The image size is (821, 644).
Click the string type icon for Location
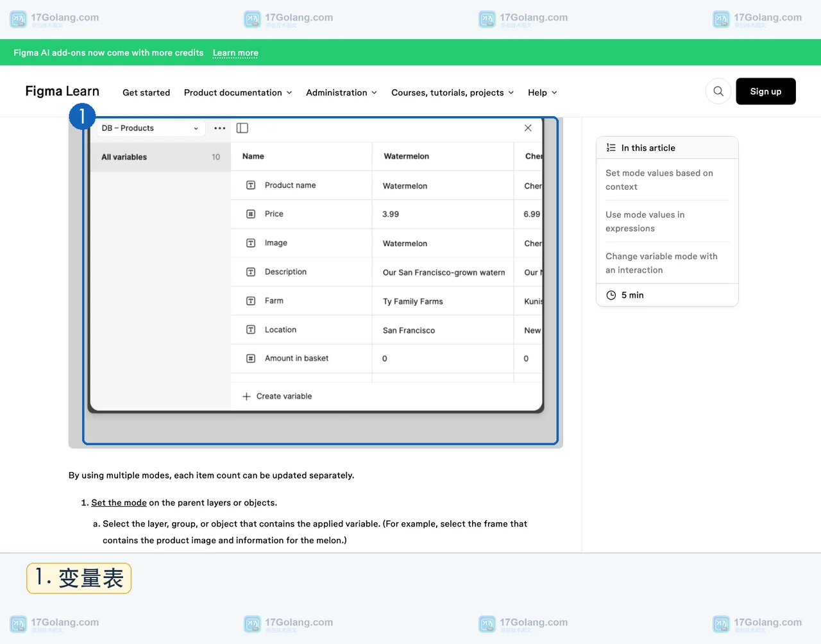coord(251,330)
